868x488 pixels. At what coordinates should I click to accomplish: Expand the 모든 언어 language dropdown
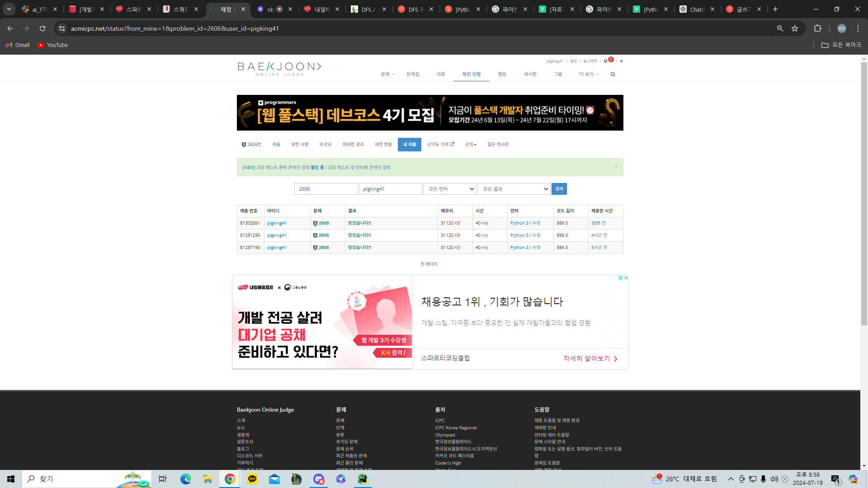point(449,189)
